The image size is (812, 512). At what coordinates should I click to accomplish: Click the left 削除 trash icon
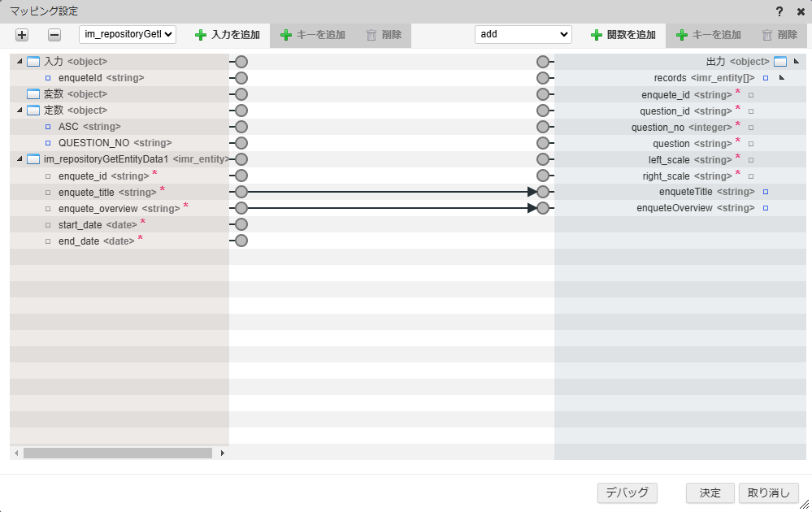click(x=371, y=35)
